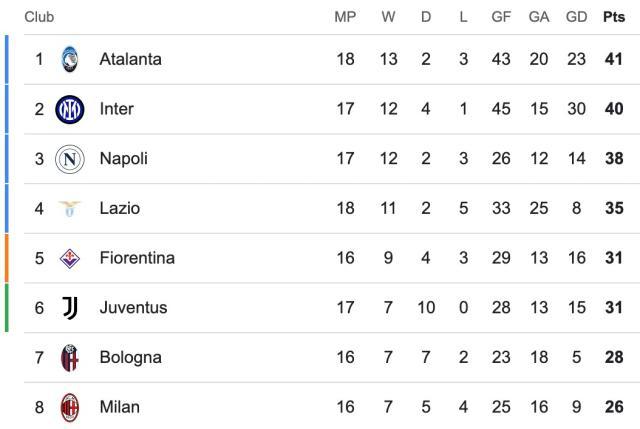The width and height of the screenshot is (640, 429).
Task: Click the Bologna club crest icon
Action: [x=70, y=357]
